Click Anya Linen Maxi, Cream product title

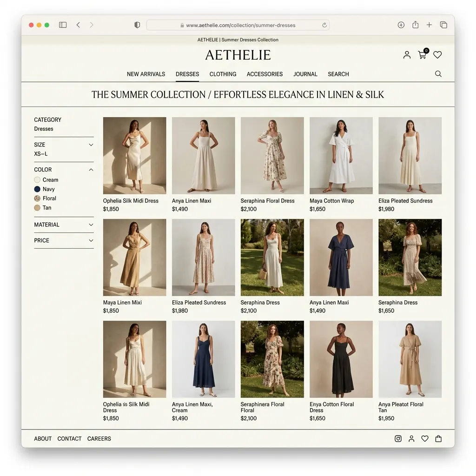[192, 407]
